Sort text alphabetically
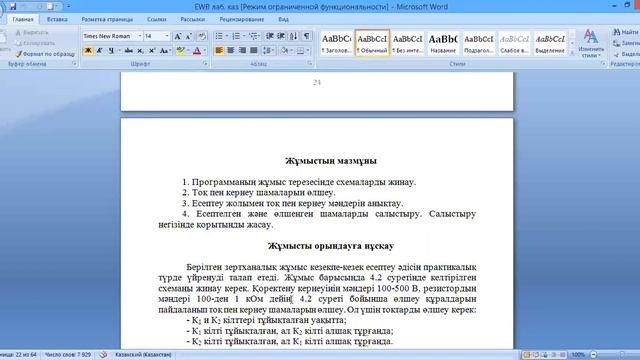The width and height of the screenshot is (640, 360). pyautogui.click(x=293, y=36)
